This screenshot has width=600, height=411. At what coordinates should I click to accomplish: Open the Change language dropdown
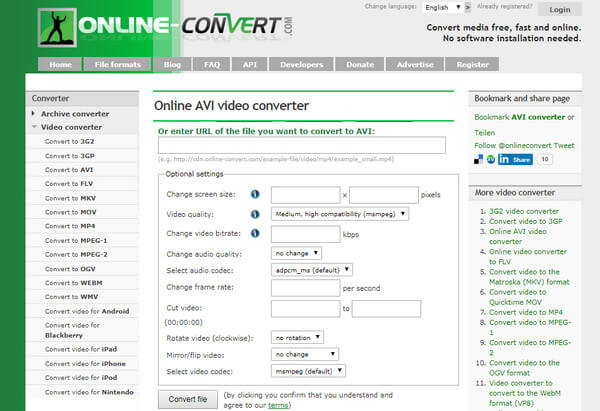pyautogui.click(x=443, y=7)
